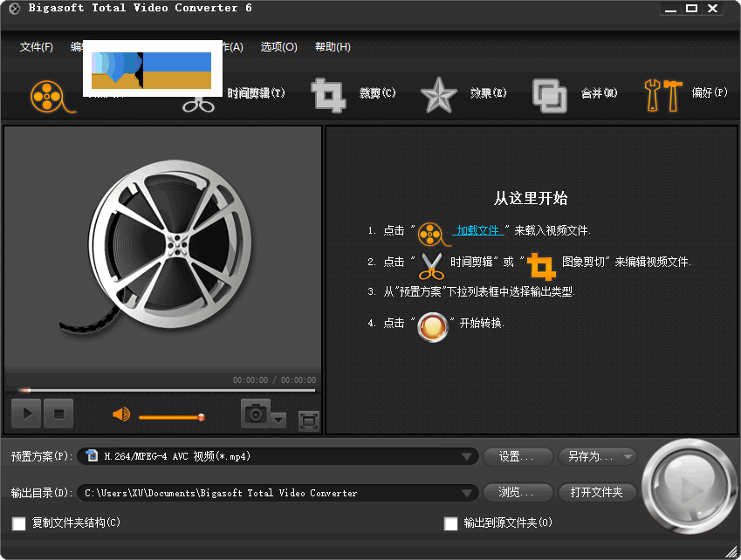Open preferences wrench and hammer icon

point(663,95)
